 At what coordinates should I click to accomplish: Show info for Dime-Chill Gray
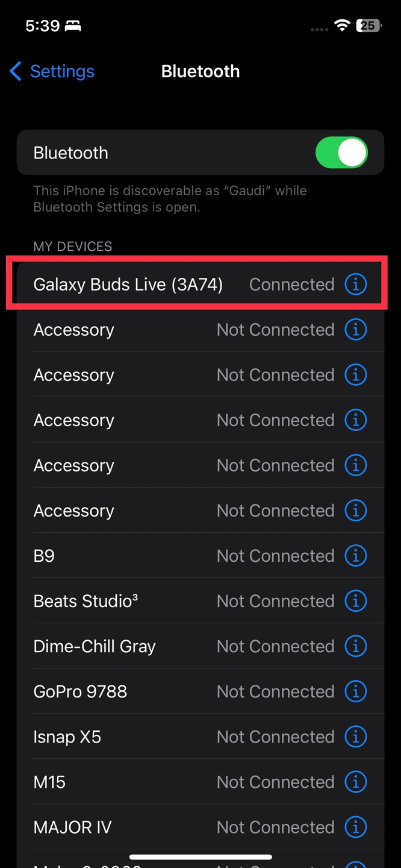point(355,646)
